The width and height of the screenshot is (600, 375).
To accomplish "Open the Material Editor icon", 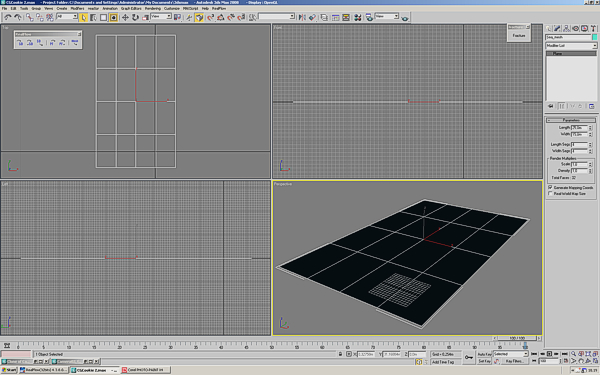I will click(358, 17).
